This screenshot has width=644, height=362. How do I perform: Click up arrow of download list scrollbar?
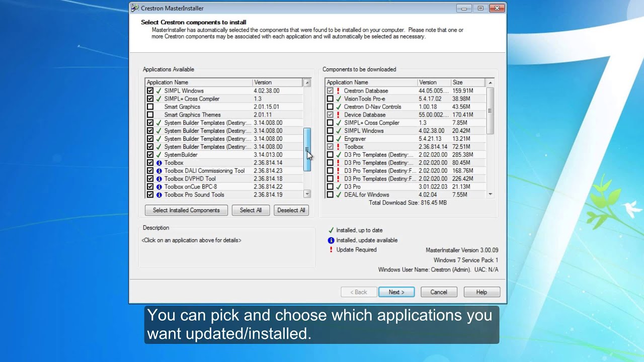(490, 82)
